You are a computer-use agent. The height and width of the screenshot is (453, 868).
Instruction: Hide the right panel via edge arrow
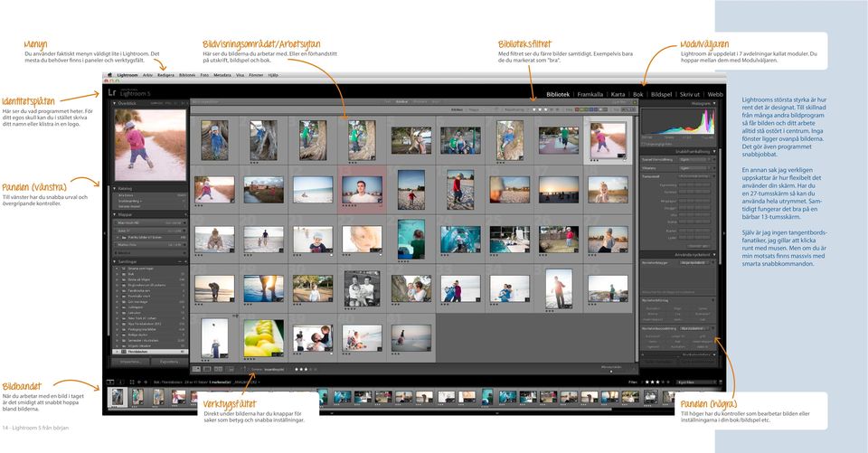pos(724,233)
